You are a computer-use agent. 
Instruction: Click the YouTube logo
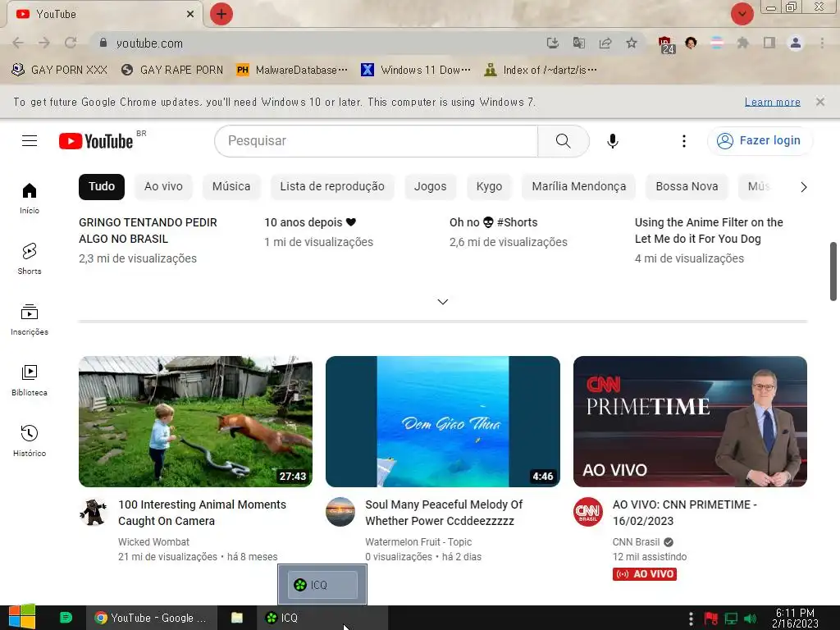96,141
